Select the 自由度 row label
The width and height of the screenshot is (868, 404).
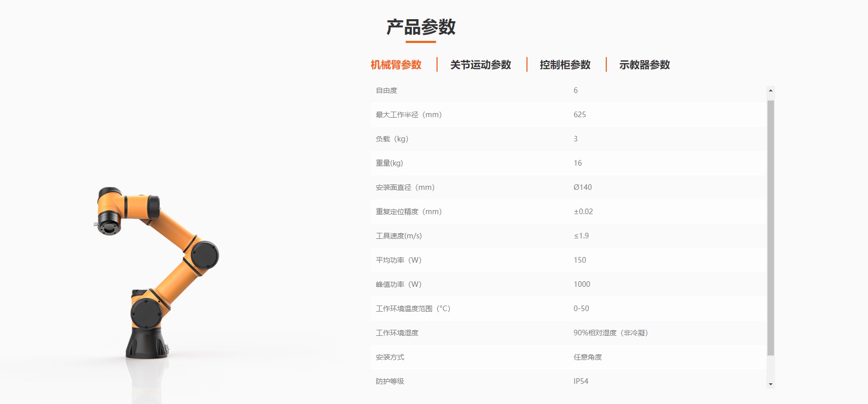[x=387, y=90]
